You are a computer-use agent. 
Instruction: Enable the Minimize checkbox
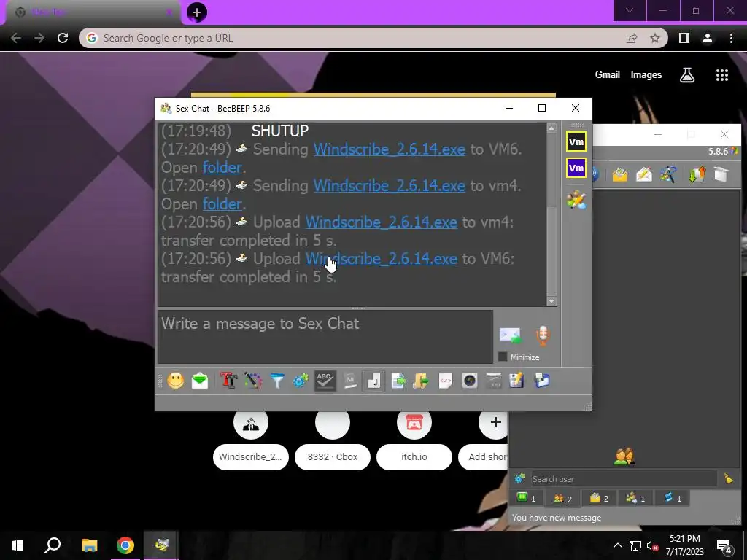click(502, 357)
